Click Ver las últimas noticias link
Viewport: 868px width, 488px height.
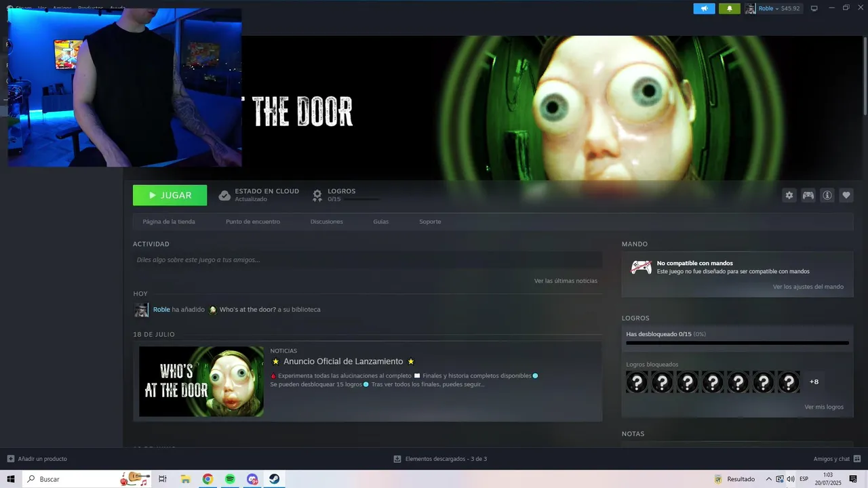point(566,281)
